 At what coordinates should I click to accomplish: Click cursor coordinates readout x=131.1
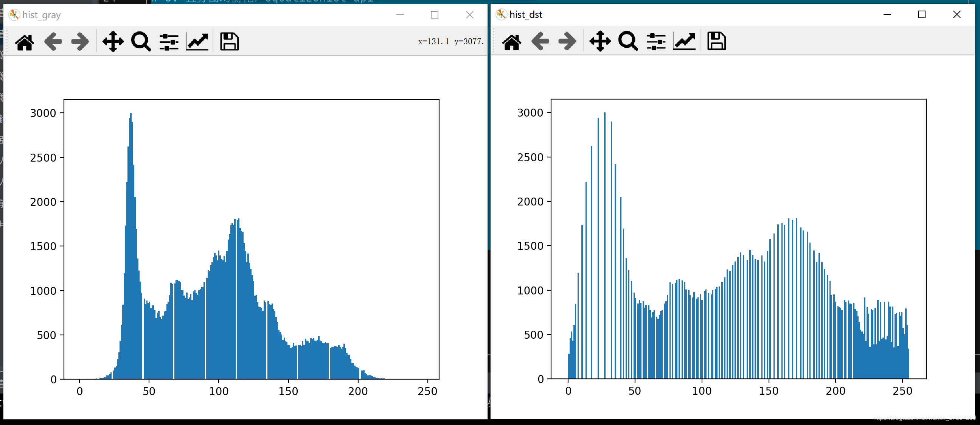(x=433, y=42)
